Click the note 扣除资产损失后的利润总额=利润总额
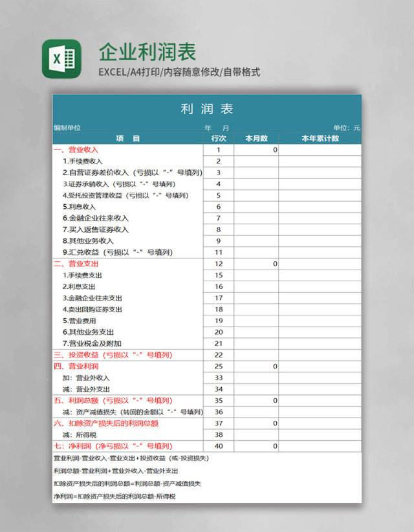Screen dimensions: 414x532 (x=127, y=484)
